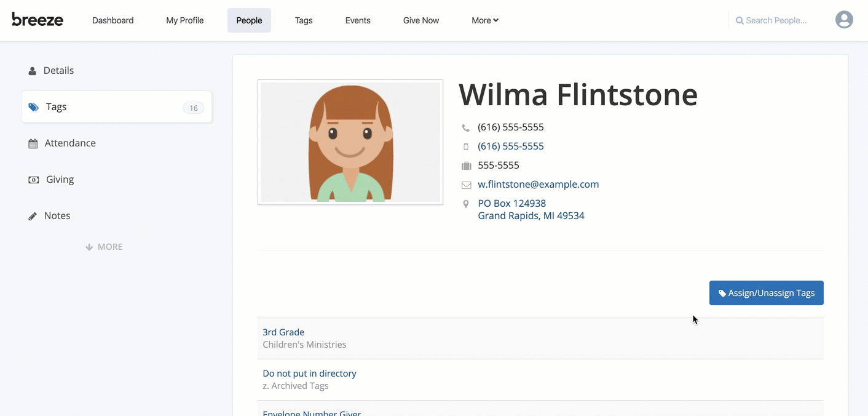Viewport: 868px width, 416px height.
Task: Click the Tags tag icon in sidebar
Action: tap(34, 107)
